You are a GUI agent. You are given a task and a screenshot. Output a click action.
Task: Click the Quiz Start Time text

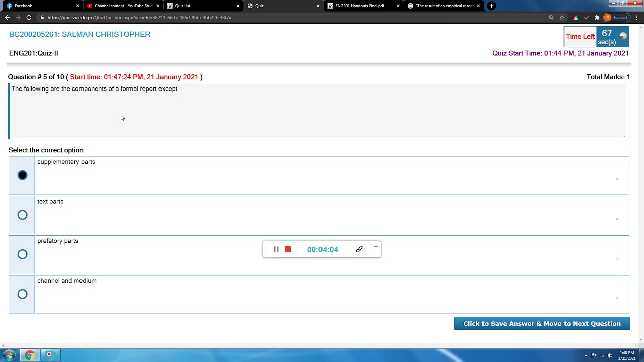560,53
